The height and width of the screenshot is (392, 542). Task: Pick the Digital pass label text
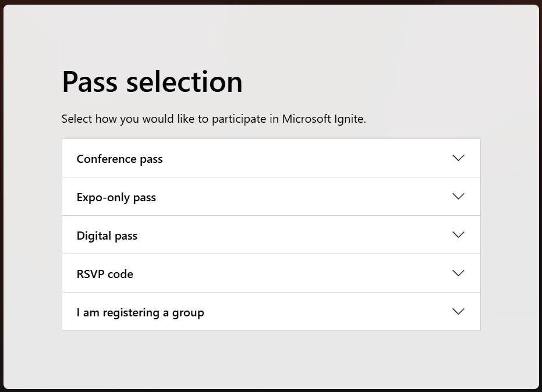(x=107, y=236)
